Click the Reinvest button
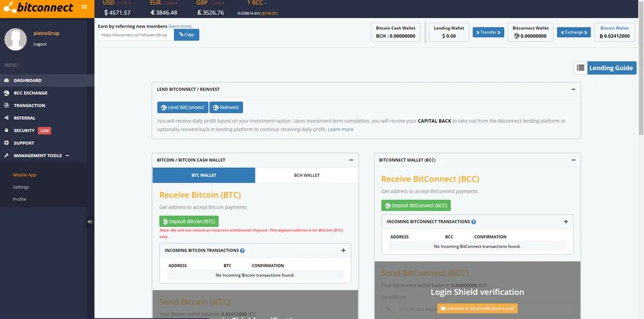Viewport: 644px width, 319px height. click(226, 107)
